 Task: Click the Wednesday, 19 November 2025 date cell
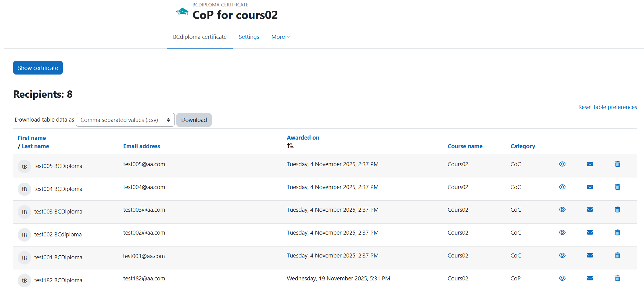(338, 278)
